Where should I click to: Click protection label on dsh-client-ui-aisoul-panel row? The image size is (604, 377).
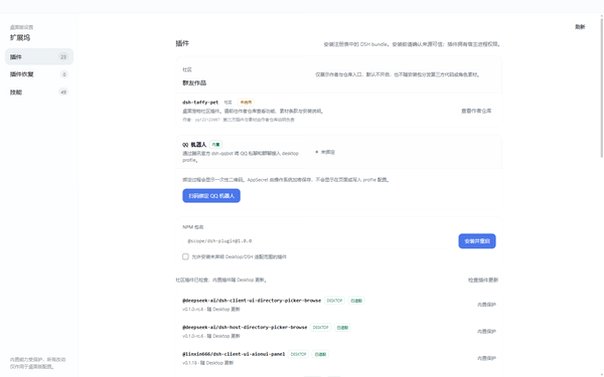pyautogui.click(x=487, y=358)
